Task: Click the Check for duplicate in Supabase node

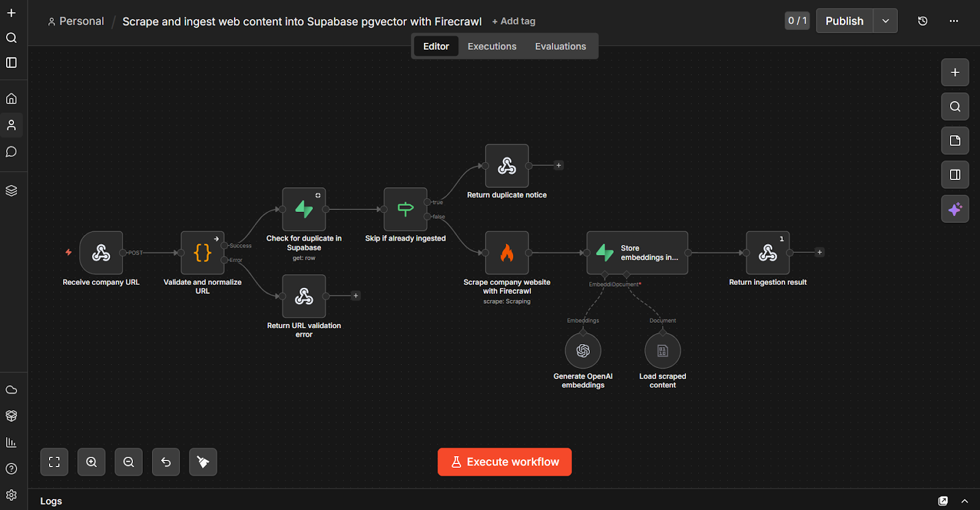Action: (304, 209)
